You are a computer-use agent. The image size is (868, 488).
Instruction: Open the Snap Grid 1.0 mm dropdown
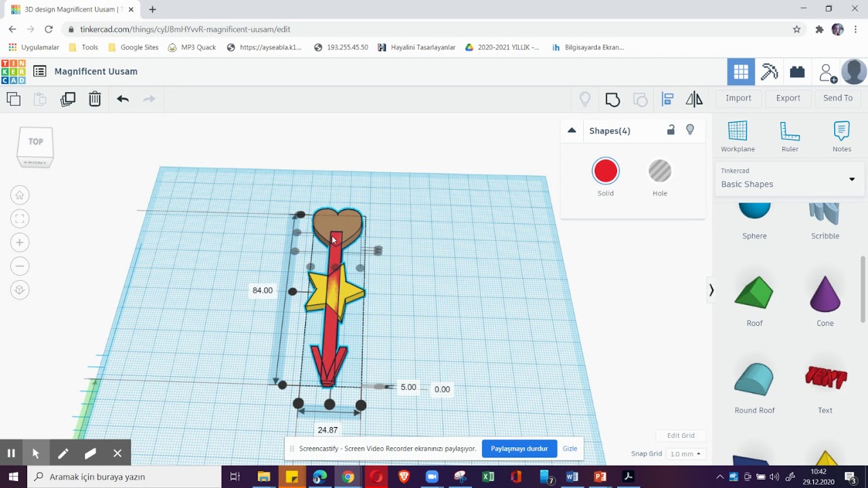pos(685,454)
